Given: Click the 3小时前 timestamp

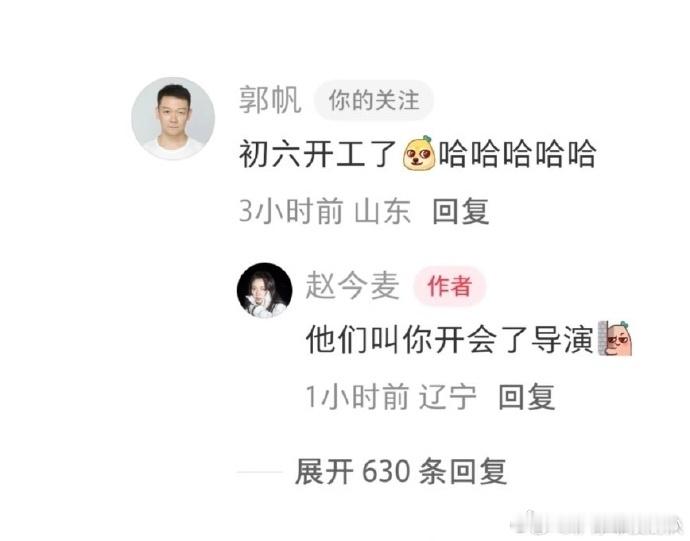Looking at the screenshot, I should [x=291, y=211].
